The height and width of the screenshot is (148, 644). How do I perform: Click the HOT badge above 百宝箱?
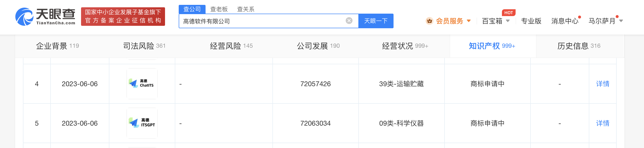click(x=509, y=12)
